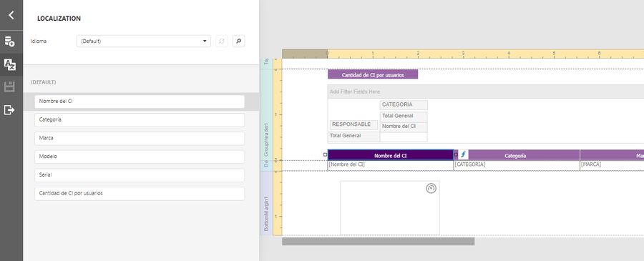This screenshot has height=261, width=644.
Task: Click the expression f icon by header
Action: [463, 154]
